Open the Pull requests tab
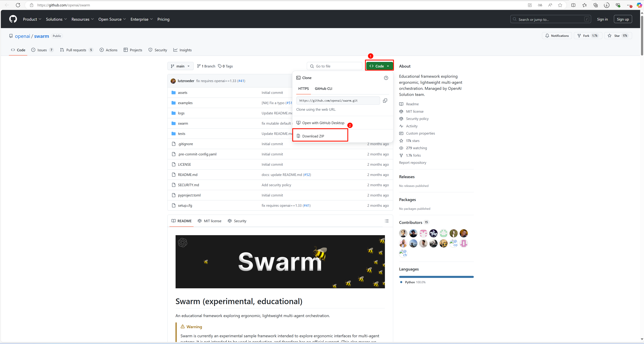644x344 pixels. [76, 50]
